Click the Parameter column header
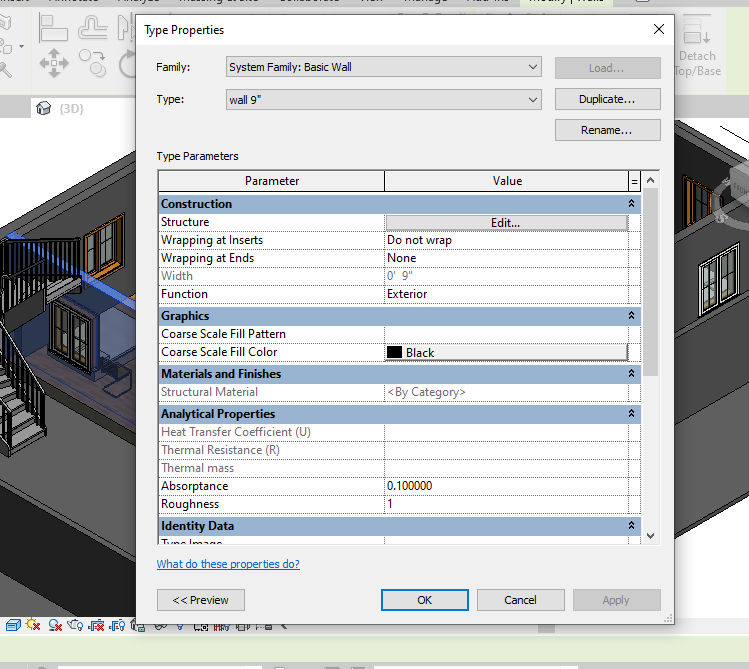Viewport: 749px width, 669px height. point(271,181)
